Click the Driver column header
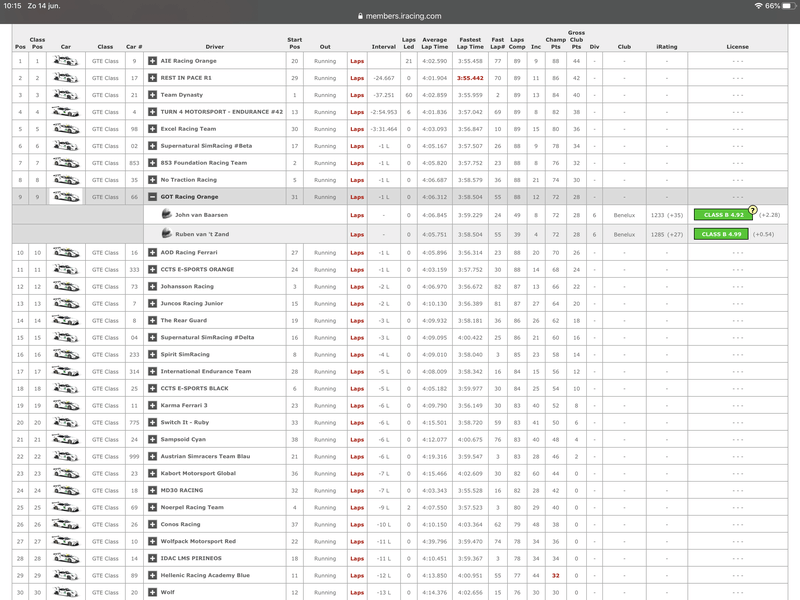 coord(215,46)
